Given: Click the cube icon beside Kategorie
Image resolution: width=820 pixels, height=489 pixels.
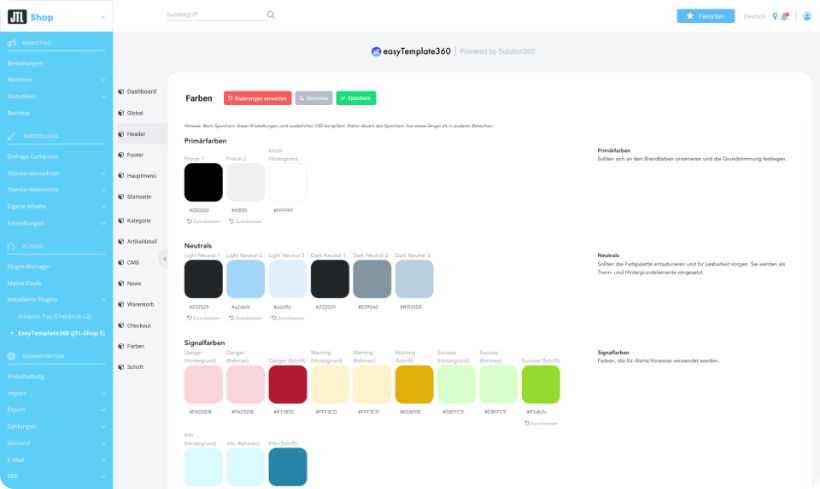Looking at the screenshot, I should pos(121,221).
